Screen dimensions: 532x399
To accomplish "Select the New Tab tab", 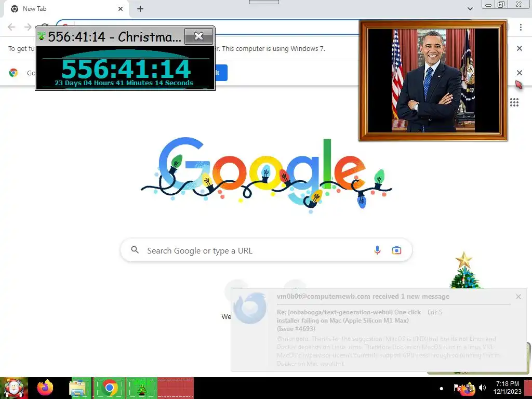I will click(66, 9).
